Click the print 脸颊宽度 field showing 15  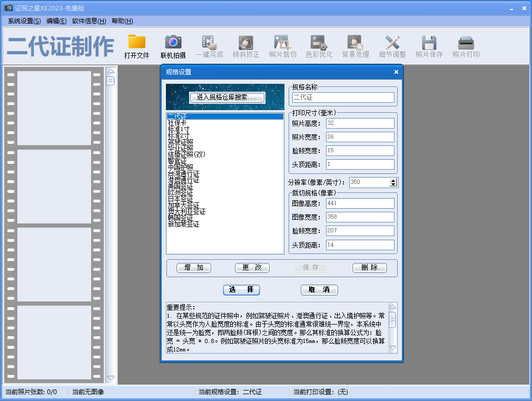tap(360, 150)
